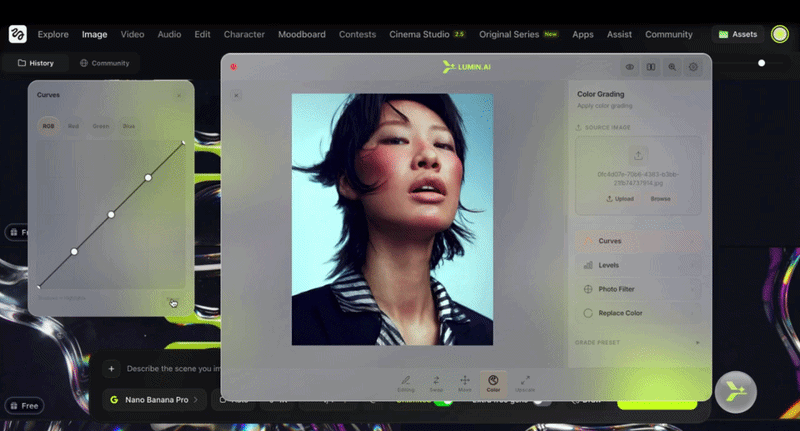This screenshot has height=431, width=800.
Task: Open Community in the top navigation bar
Action: pyautogui.click(x=668, y=34)
